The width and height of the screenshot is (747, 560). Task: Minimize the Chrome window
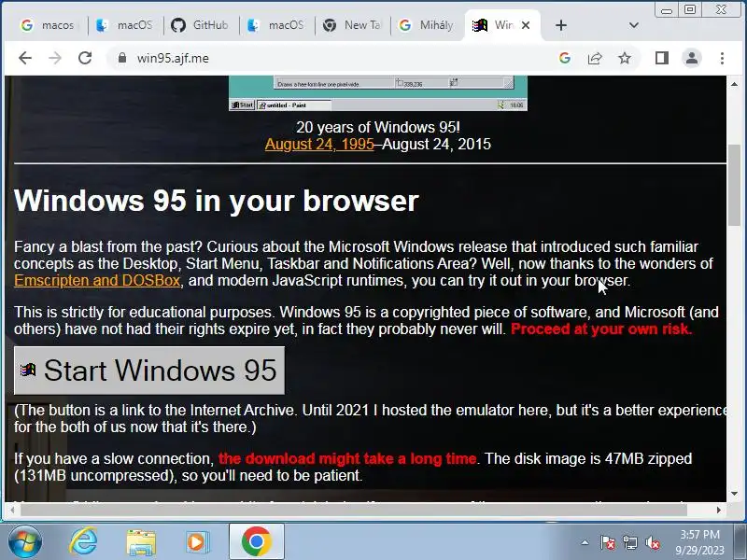point(667,10)
